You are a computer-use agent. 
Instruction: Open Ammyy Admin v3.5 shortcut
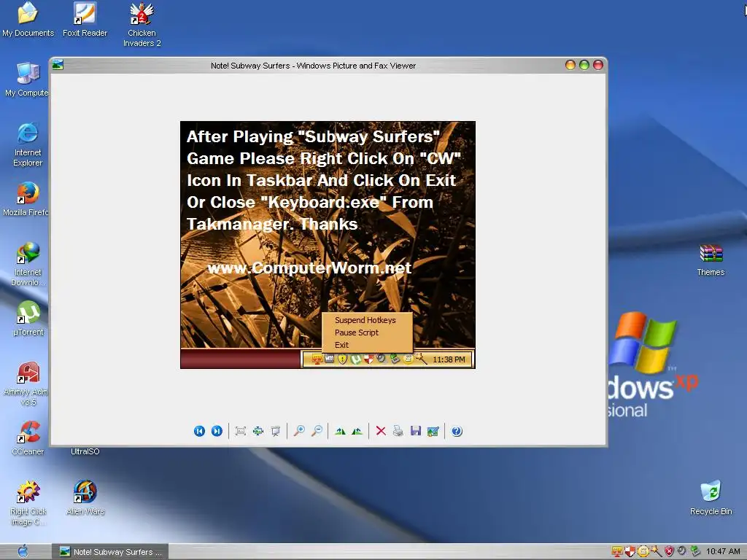pyautogui.click(x=27, y=384)
